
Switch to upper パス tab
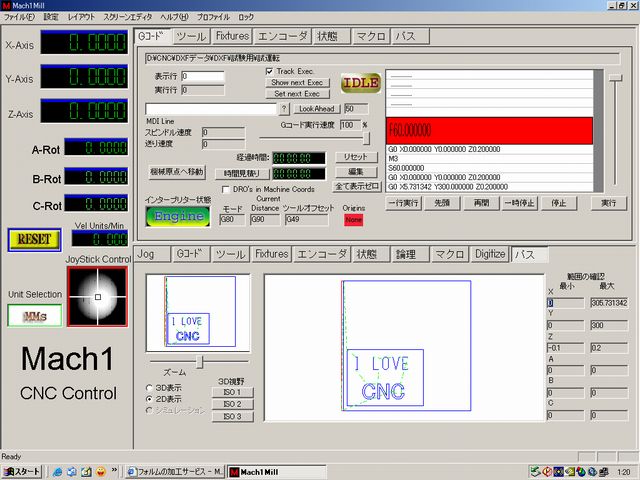tap(410, 36)
